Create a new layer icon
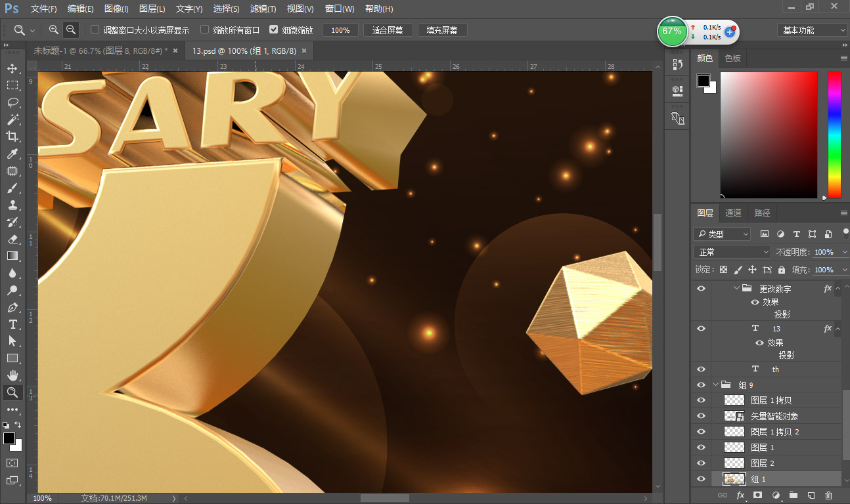Image resolution: width=850 pixels, height=504 pixels. coord(811,495)
